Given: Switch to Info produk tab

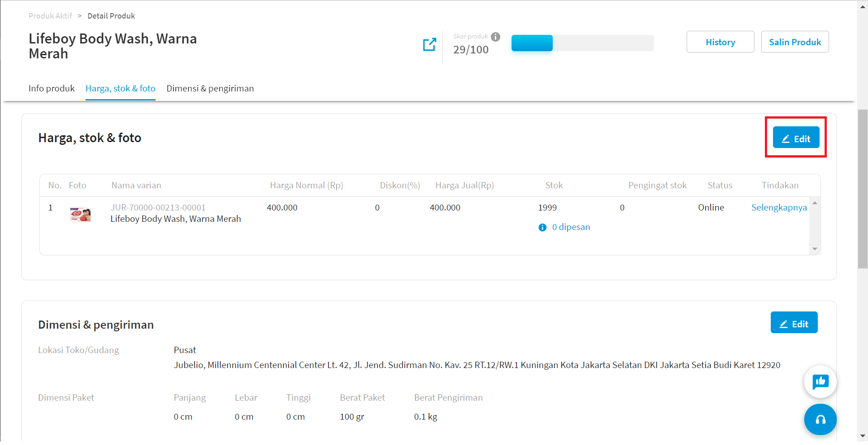Looking at the screenshot, I should point(52,88).
